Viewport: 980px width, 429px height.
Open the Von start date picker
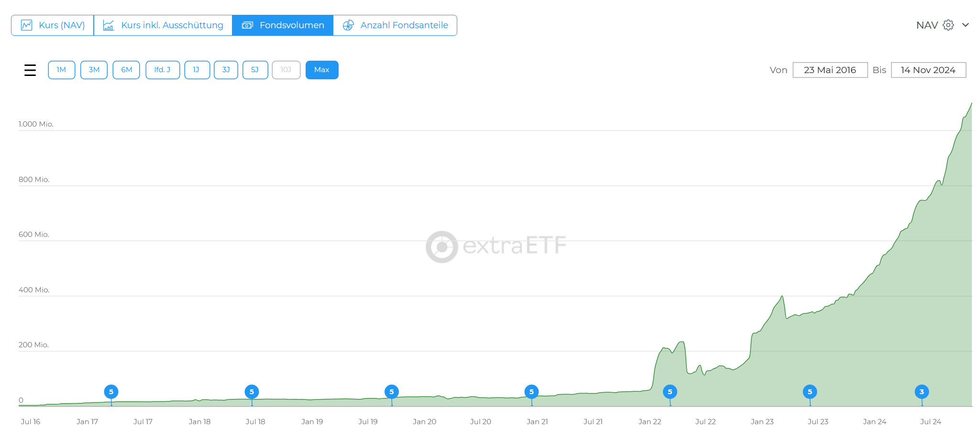tap(830, 70)
